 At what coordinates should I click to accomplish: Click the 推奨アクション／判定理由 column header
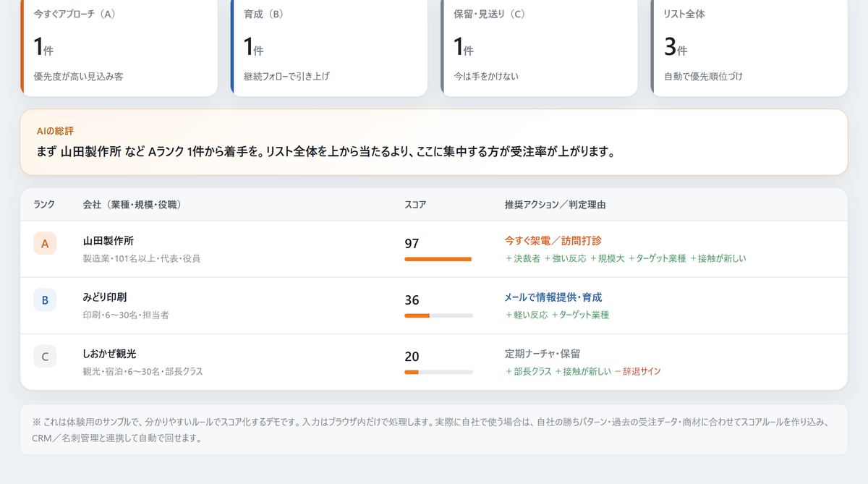point(555,205)
